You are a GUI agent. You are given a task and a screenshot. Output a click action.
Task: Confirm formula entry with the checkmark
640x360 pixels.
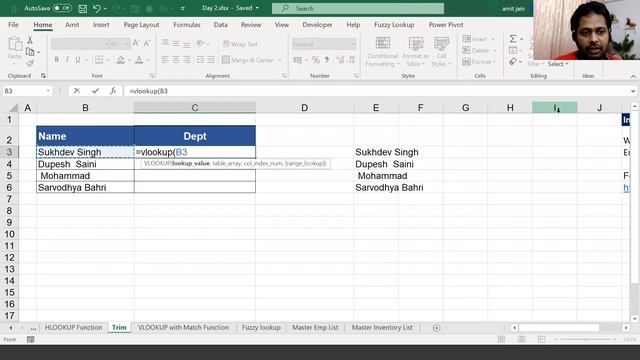95,91
